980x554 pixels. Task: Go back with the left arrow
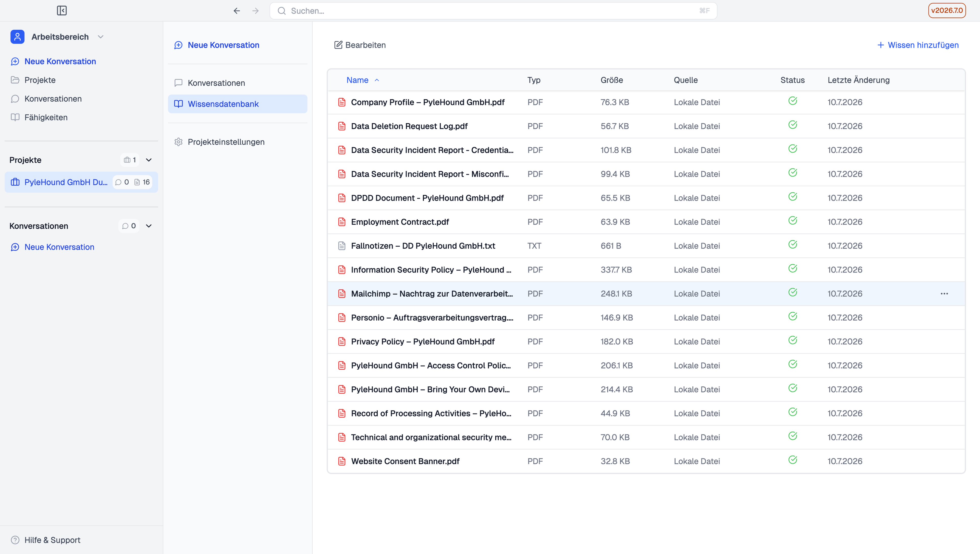click(x=237, y=11)
